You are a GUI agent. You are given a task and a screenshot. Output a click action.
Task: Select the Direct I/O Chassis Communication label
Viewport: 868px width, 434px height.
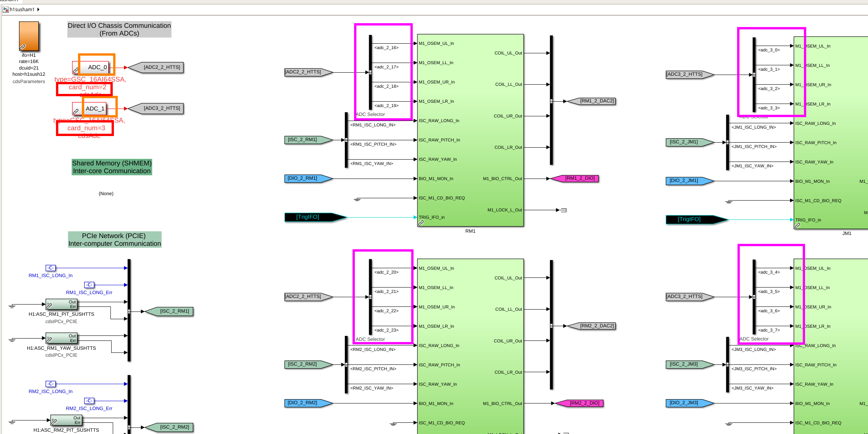click(119, 29)
